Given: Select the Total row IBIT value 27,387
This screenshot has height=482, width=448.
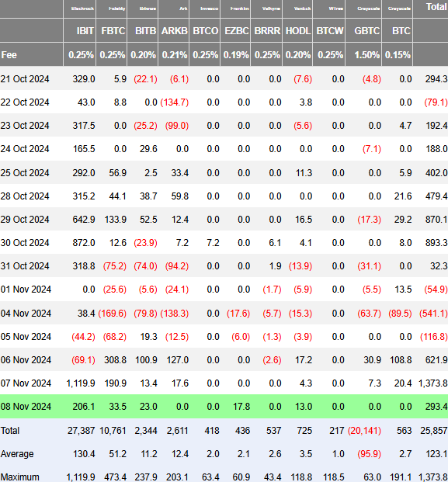Looking at the screenshot, I should (x=82, y=430).
